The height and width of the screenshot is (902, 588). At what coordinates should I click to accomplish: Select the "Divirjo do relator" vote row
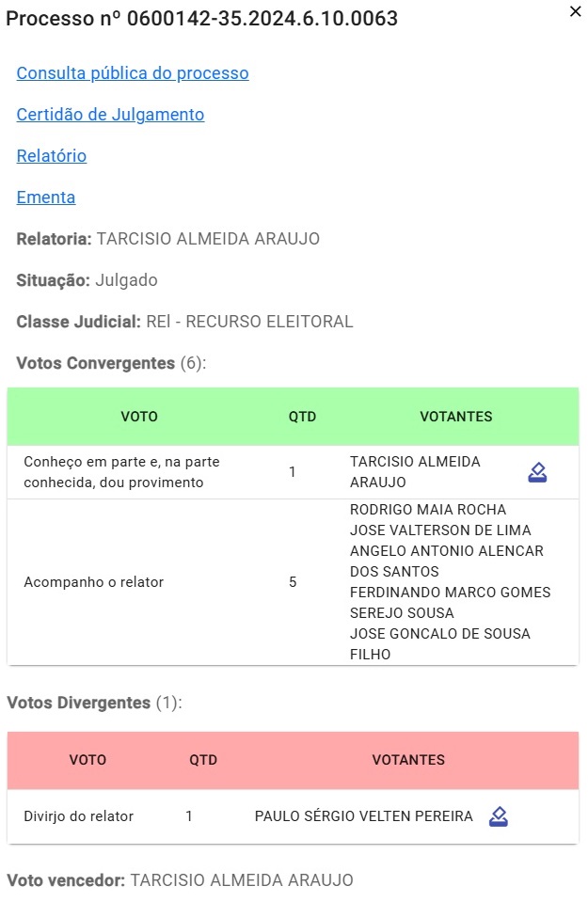click(79, 816)
